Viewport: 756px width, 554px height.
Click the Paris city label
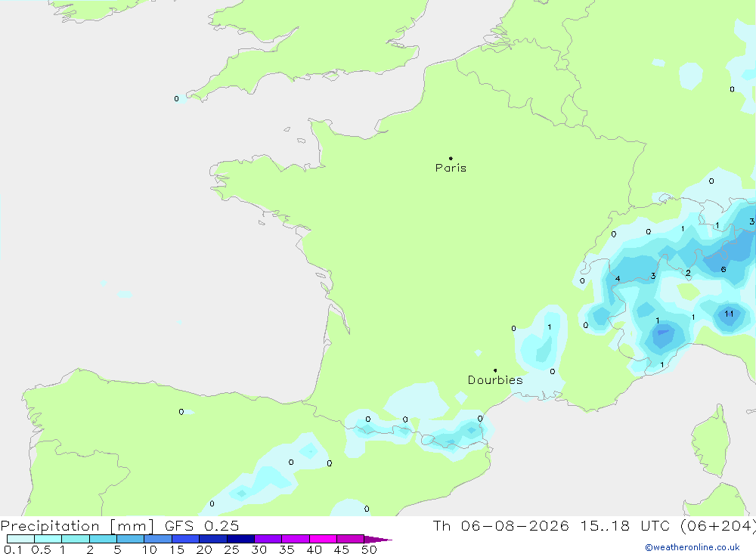451,168
